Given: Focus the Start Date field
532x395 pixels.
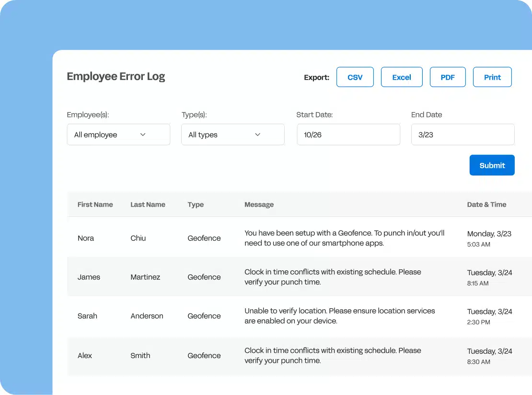Looking at the screenshot, I should pos(348,135).
